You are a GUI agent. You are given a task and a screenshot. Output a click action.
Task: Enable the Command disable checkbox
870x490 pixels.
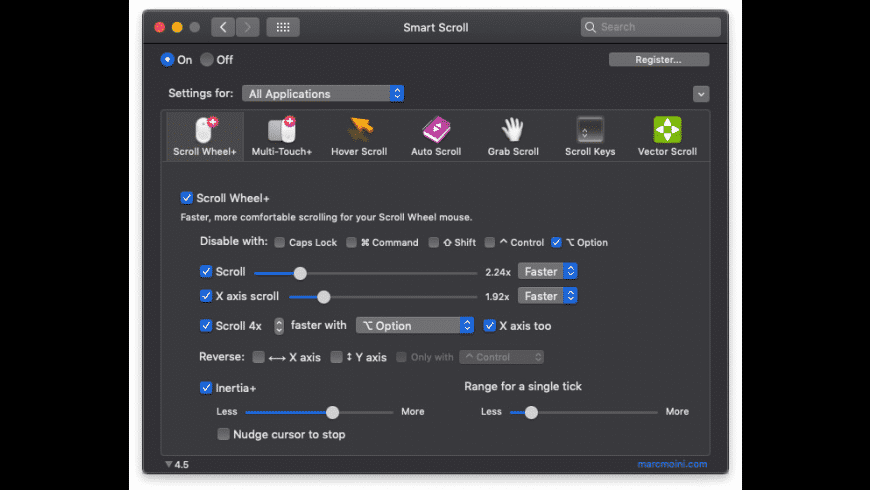pos(351,242)
